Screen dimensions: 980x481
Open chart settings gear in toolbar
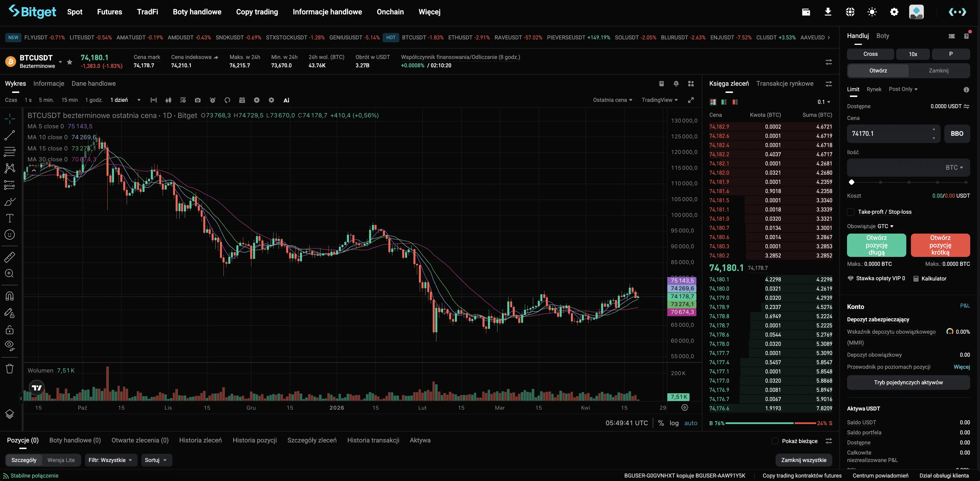click(x=271, y=100)
